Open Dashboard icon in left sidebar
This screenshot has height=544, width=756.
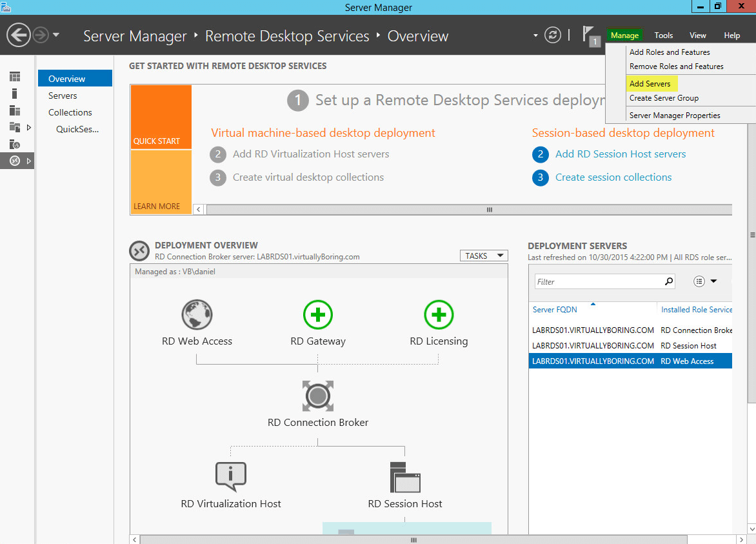pos(15,77)
